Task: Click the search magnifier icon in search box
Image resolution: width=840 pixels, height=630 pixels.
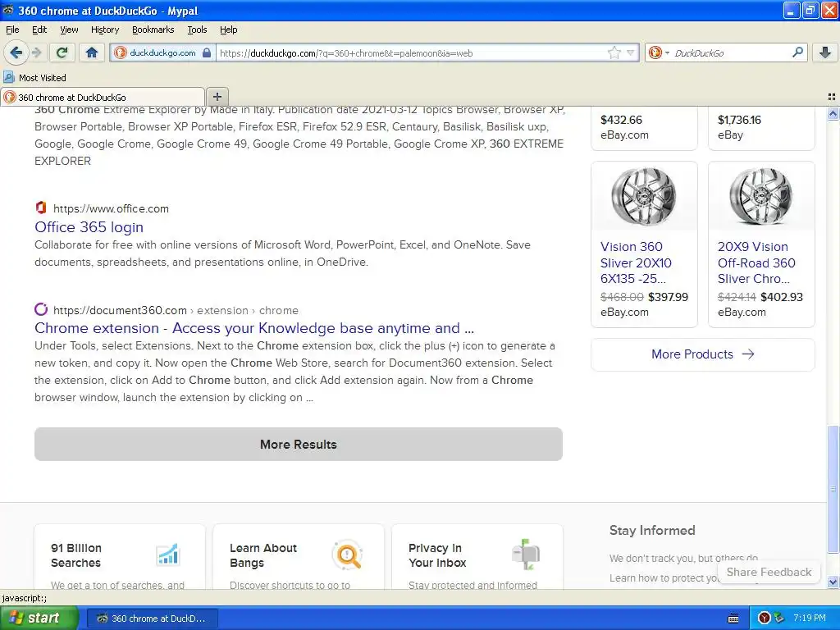Action: click(x=797, y=52)
